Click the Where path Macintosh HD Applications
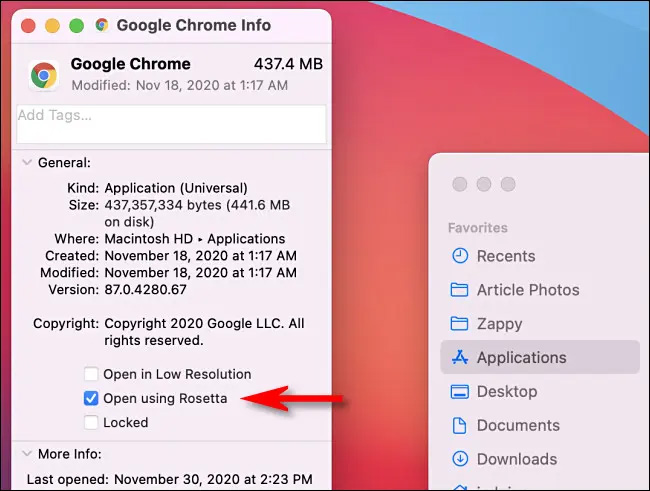The image size is (650, 491). point(195,239)
